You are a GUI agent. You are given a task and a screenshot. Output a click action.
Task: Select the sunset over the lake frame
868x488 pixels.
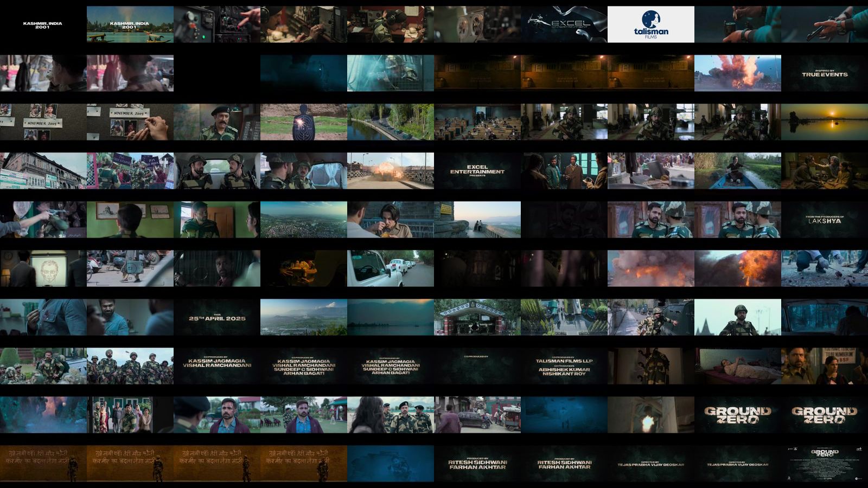[x=825, y=122]
